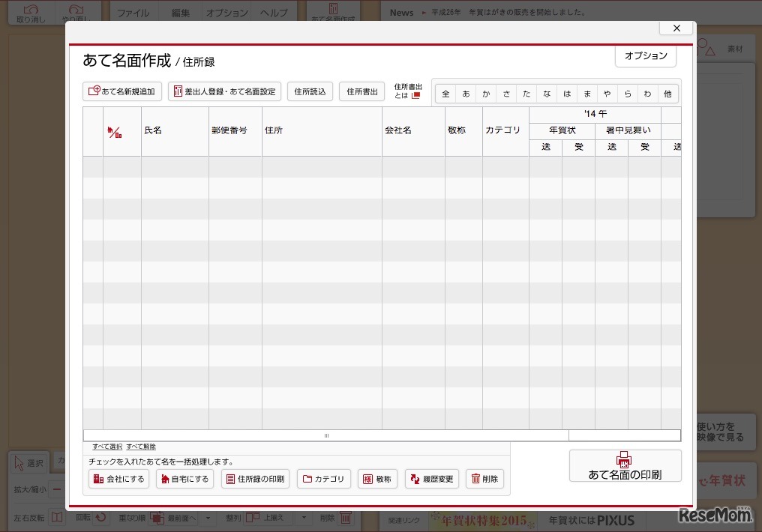Image resolution: width=762 pixels, height=532 pixels.
Task: Click 暑中見舞い column header
Action: pyautogui.click(x=628, y=130)
